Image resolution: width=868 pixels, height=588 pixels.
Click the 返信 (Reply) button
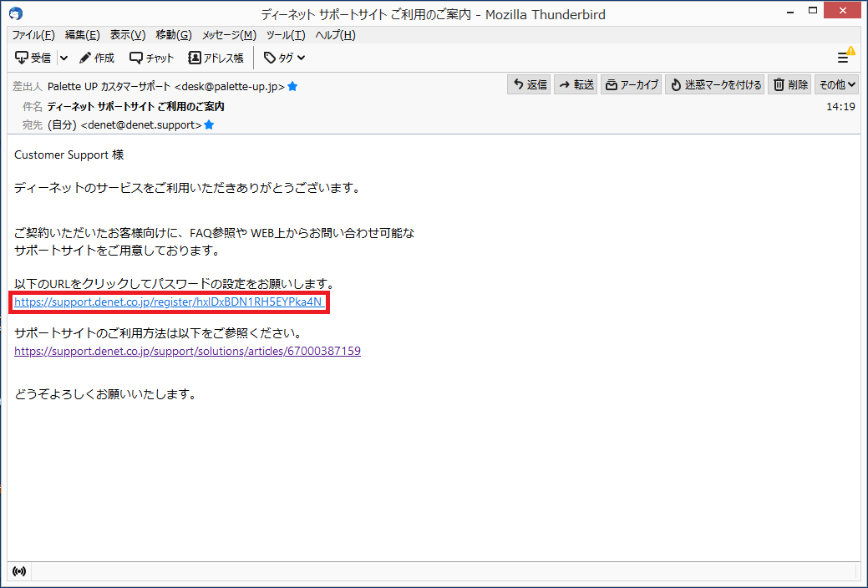tap(529, 84)
